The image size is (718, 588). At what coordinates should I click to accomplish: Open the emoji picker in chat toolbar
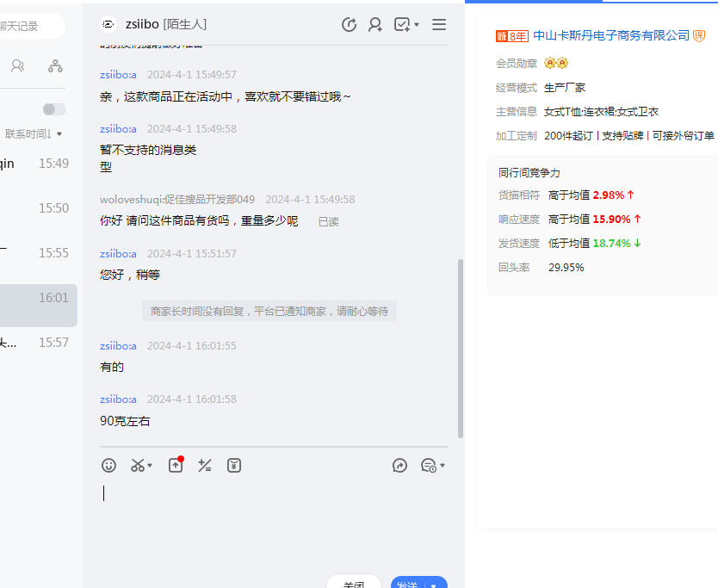108,466
